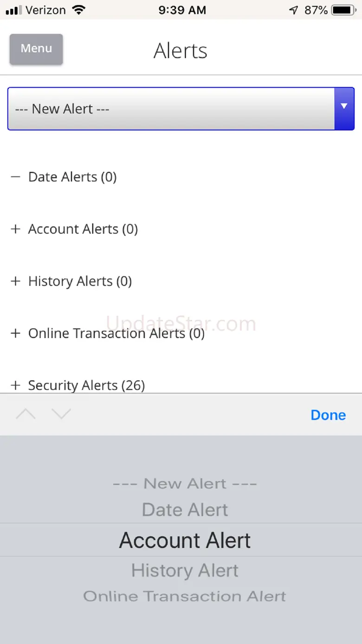The image size is (362, 644).
Task: Select Account Alert picker option
Action: [x=185, y=540]
